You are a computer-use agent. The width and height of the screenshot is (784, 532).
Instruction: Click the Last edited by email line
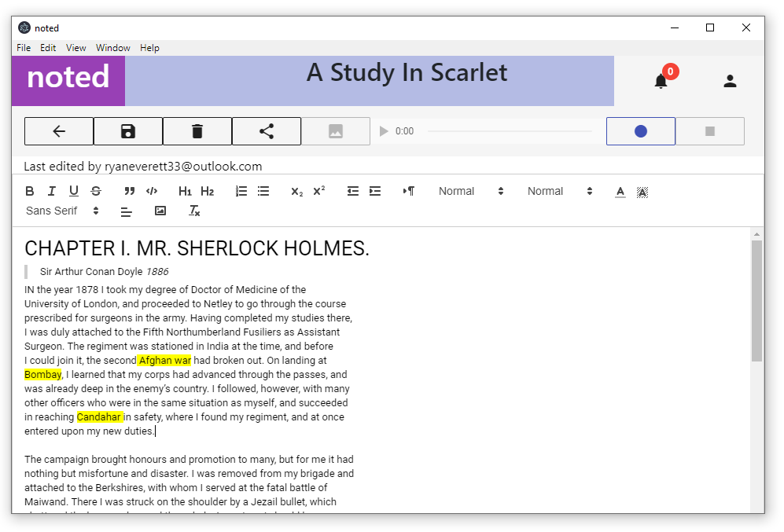click(143, 167)
